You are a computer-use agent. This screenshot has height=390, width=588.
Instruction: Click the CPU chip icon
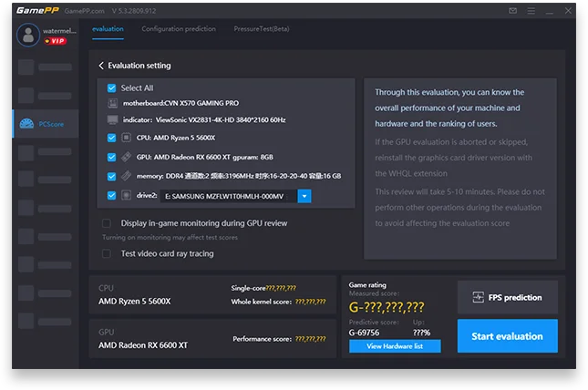point(127,138)
